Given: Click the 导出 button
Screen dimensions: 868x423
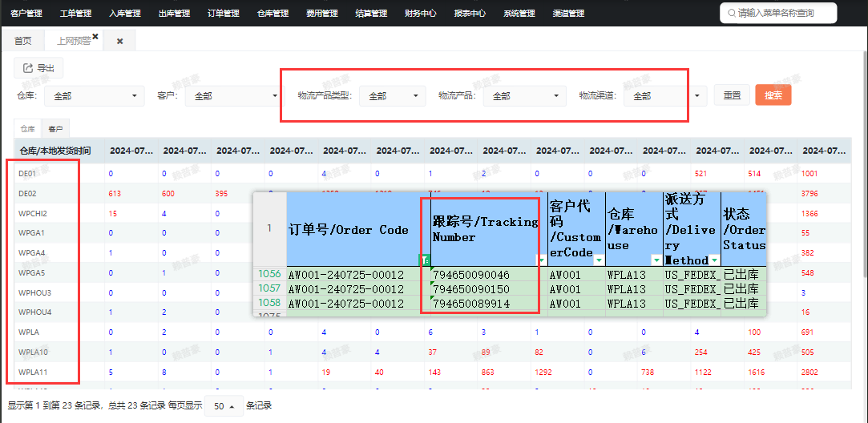Looking at the screenshot, I should tap(38, 68).
